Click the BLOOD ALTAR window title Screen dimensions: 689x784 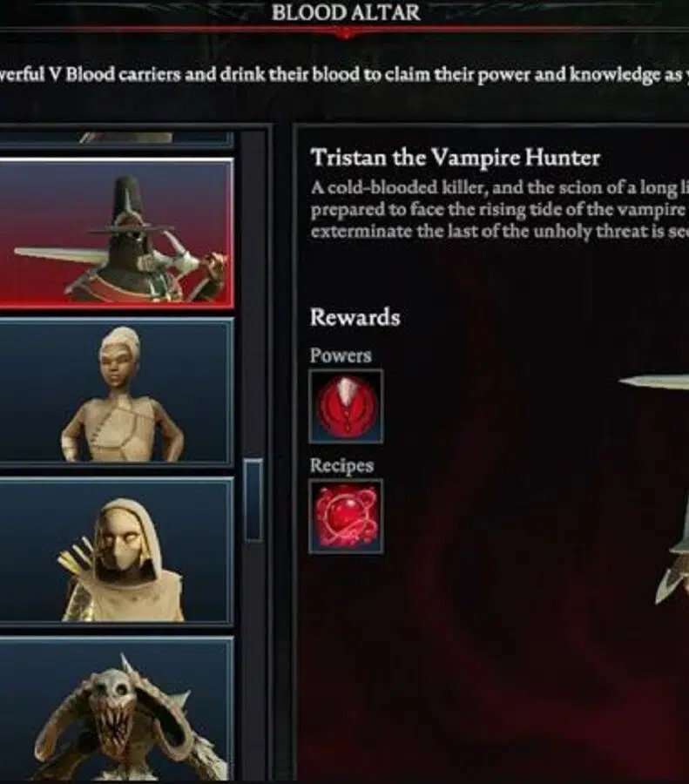click(346, 13)
